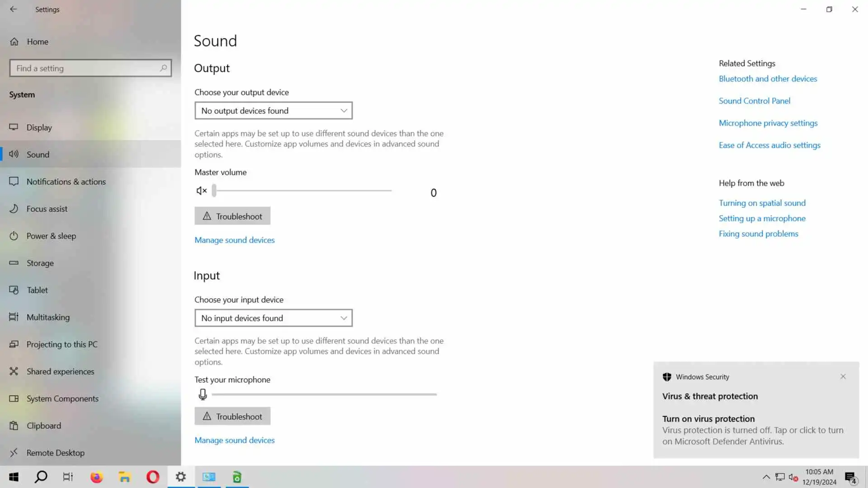This screenshot has height=488, width=868.
Task: Open Task View on the taskbar
Action: tap(68, 477)
